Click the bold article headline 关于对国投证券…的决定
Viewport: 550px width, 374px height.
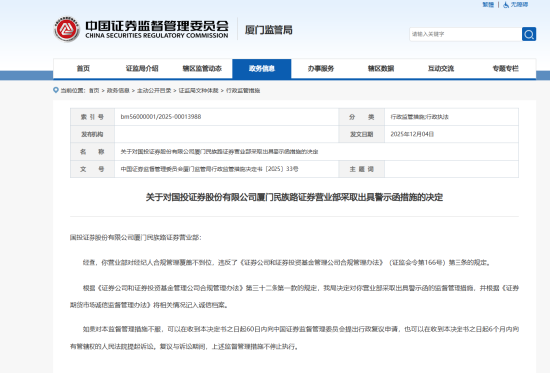click(x=294, y=198)
